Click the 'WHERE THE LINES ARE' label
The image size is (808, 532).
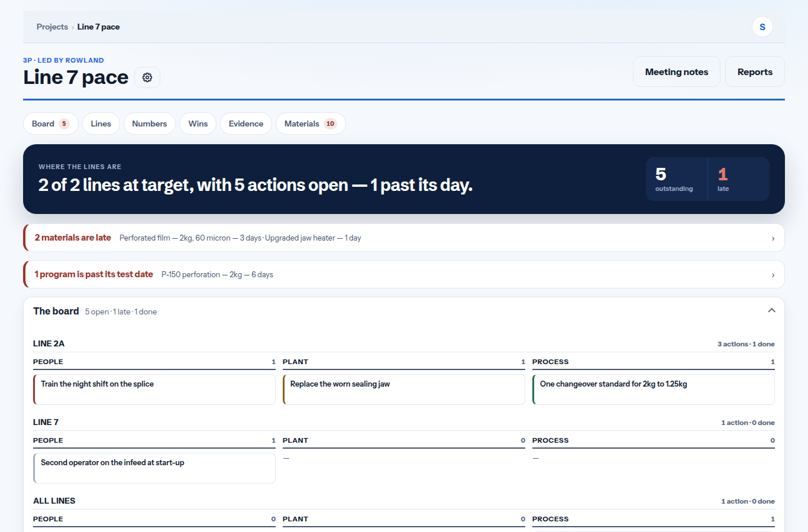(x=80, y=167)
